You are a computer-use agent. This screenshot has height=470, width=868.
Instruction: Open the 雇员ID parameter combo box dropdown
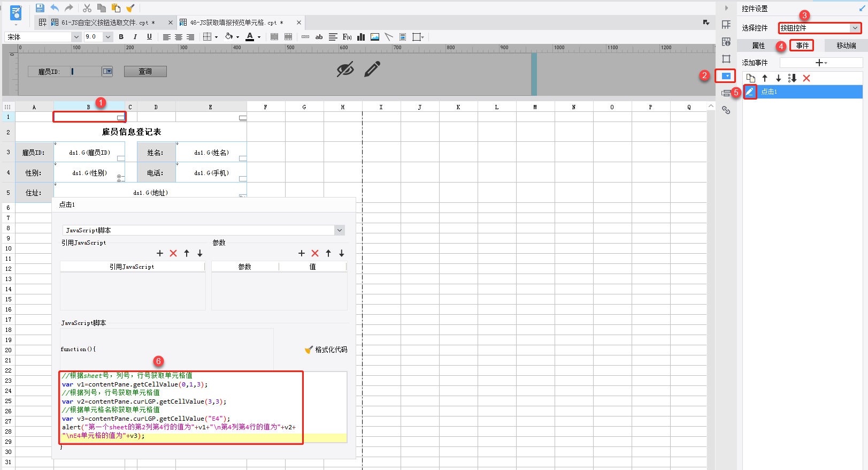coord(108,71)
